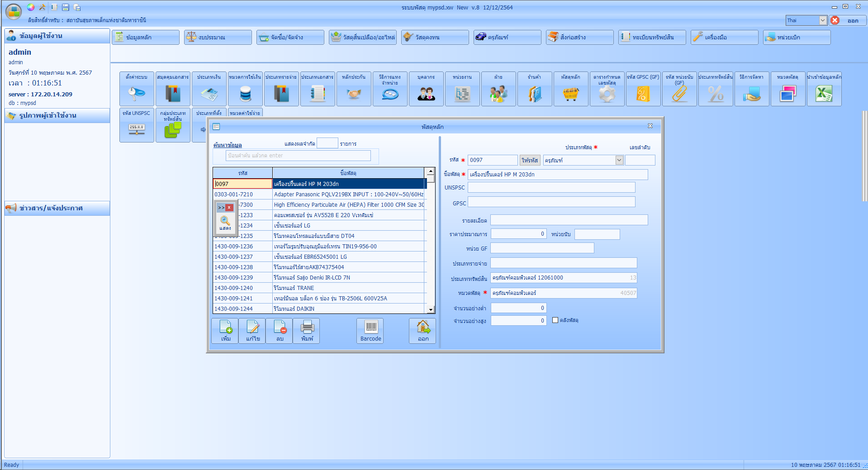This screenshot has height=470, width=868.
Task: Open the color wheel theme icon
Action: 31,7
